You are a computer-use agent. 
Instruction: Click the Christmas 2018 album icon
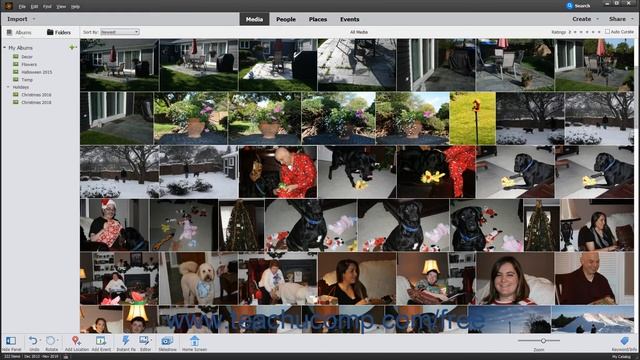tap(16, 102)
